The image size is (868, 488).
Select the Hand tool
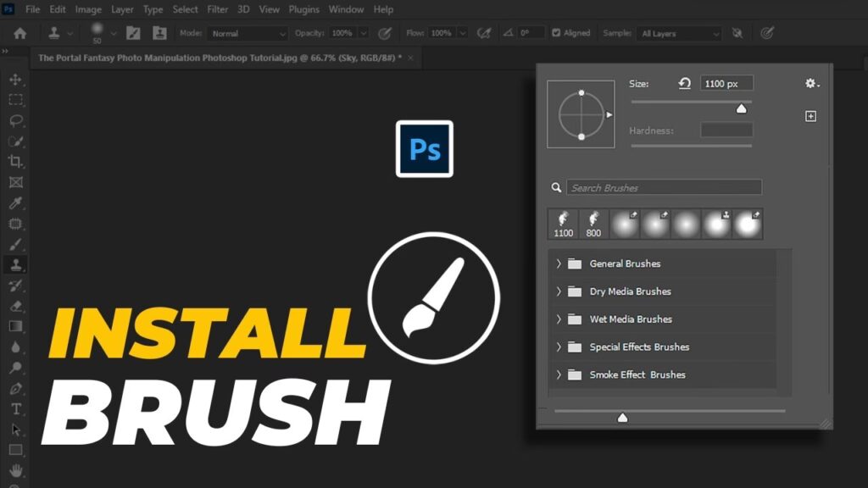[15, 470]
